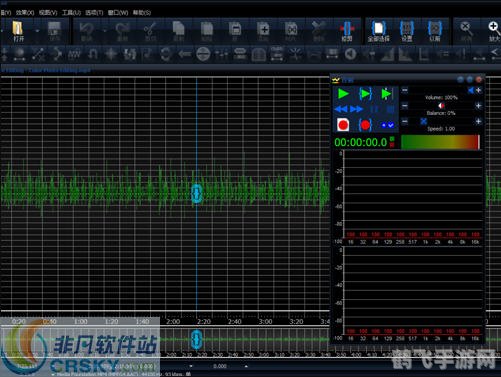This screenshot has width=501, height=377.
Task: Cut the selection with the scissors icon
Action: (x=150, y=31)
